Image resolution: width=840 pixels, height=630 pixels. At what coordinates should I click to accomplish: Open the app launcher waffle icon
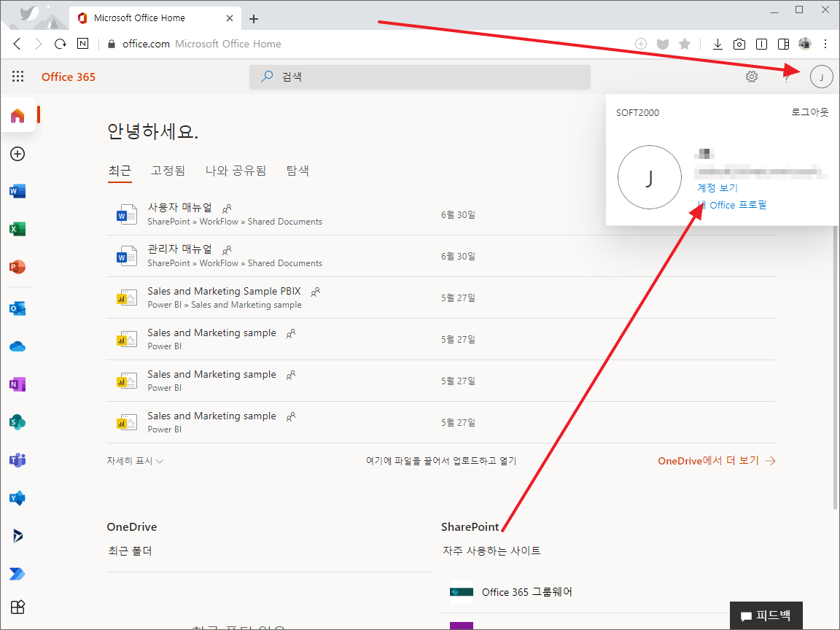pos(17,77)
